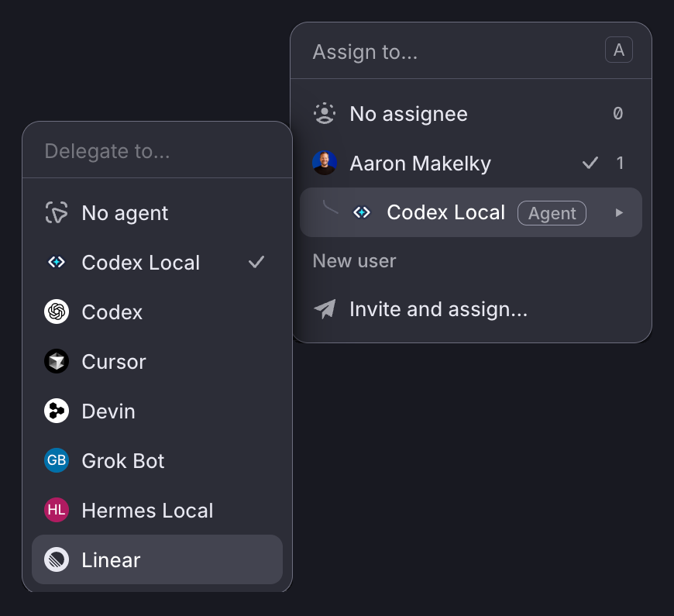This screenshot has height=616, width=674.
Task: Select No agent in delegate list
Action: point(157,213)
